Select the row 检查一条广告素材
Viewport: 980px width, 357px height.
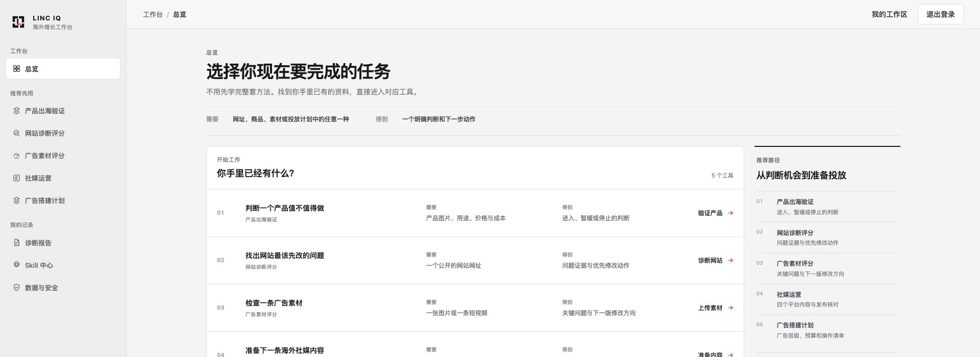(x=475, y=308)
